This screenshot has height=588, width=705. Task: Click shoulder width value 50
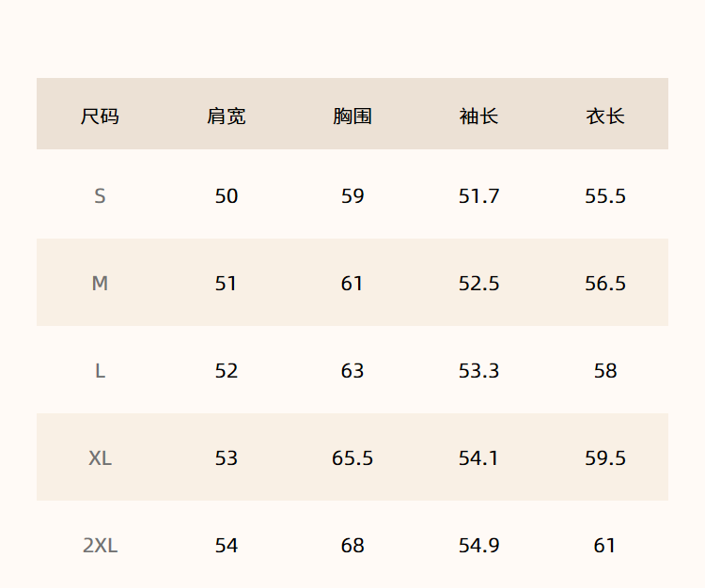pos(227,196)
